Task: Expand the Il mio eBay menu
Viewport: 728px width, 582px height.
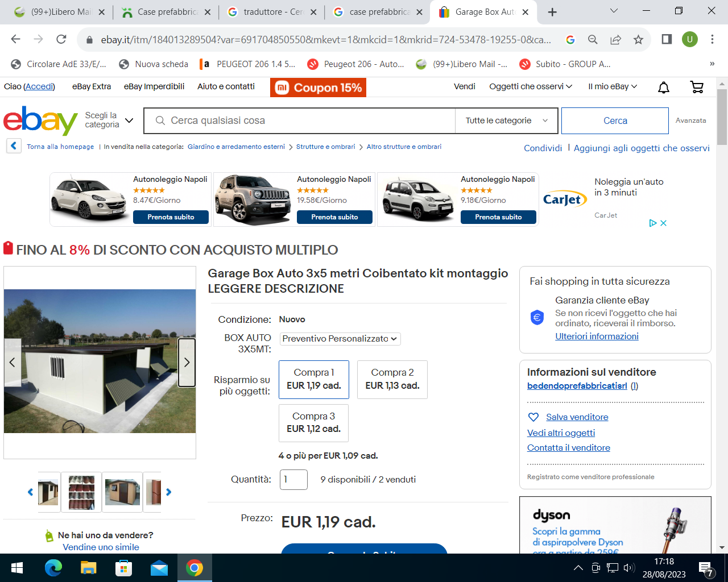Action: (612, 86)
